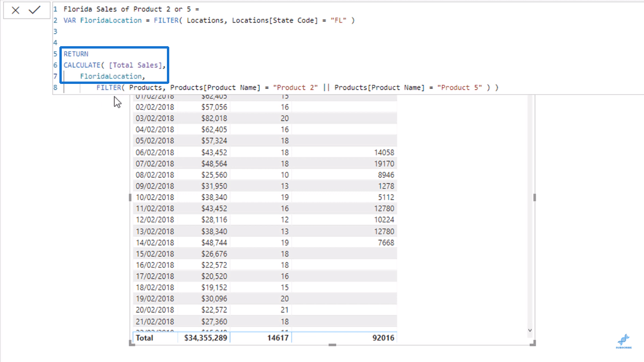Click the "FL" string in formula line 2
Viewport: 644px width, 362px height.
(x=338, y=20)
